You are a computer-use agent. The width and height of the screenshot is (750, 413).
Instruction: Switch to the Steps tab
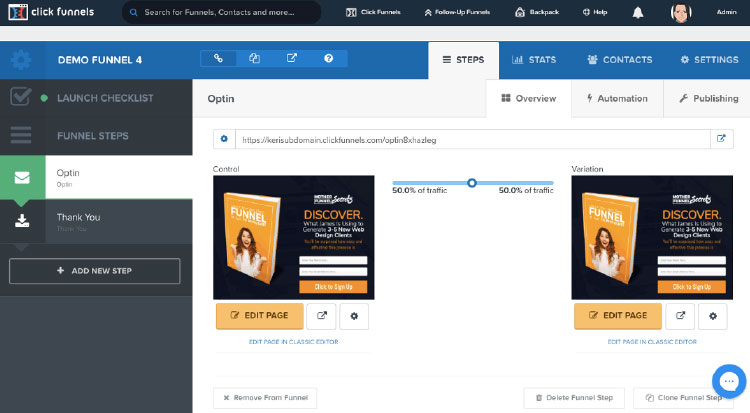[463, 60]
